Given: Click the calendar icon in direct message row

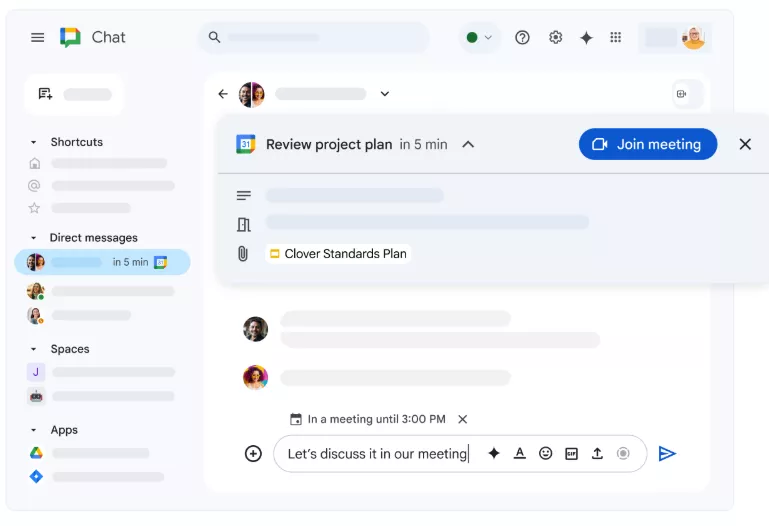Looking at the screenshot, I should (x=160, y=262).
